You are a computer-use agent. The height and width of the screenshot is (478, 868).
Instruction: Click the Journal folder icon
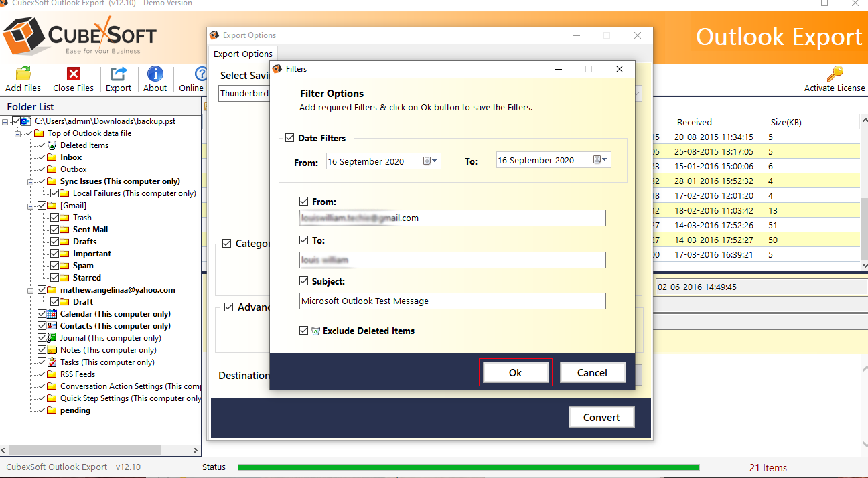(52, 338)
